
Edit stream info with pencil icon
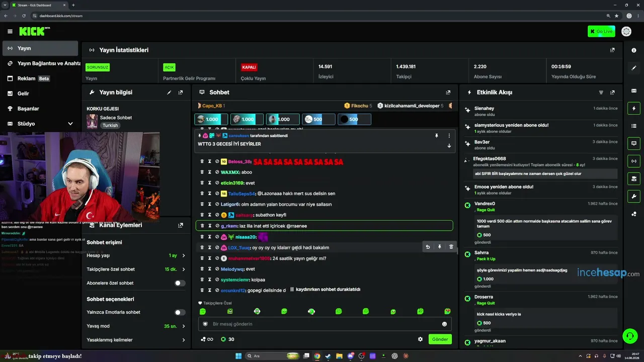pos(169,93)
